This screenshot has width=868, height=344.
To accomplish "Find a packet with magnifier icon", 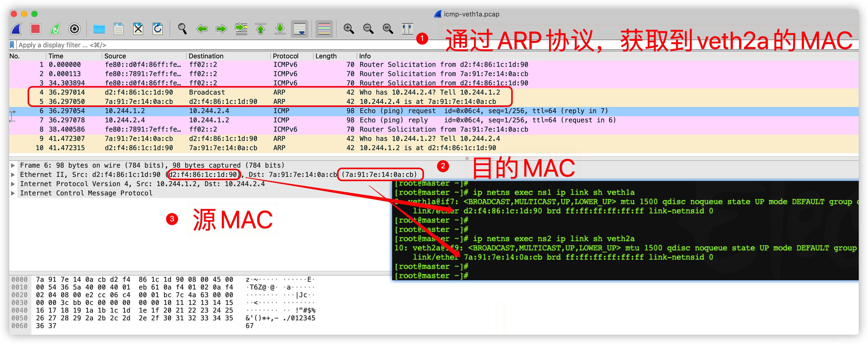I will point(182,29).
